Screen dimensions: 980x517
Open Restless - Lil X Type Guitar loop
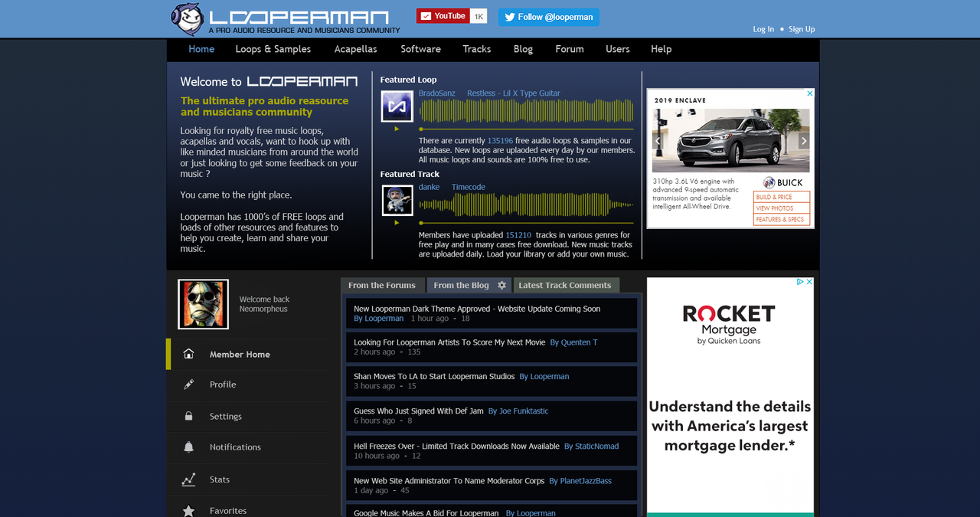click(x=514, y=93)
